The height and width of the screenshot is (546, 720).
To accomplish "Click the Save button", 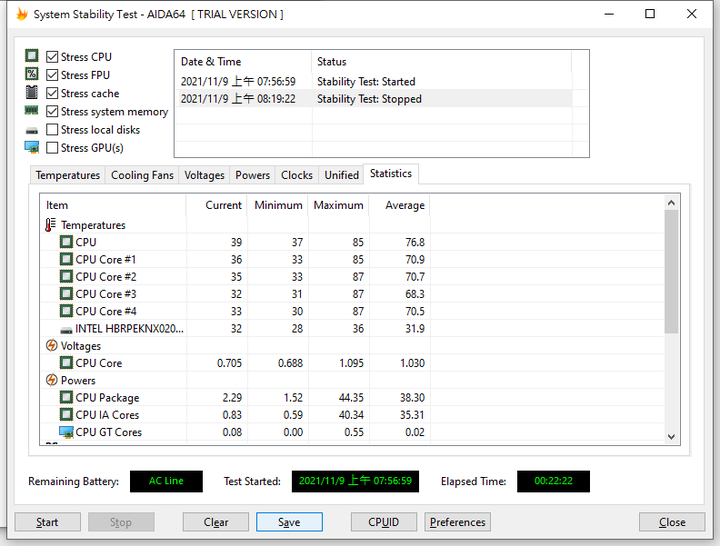I will (x=289, y=522).
